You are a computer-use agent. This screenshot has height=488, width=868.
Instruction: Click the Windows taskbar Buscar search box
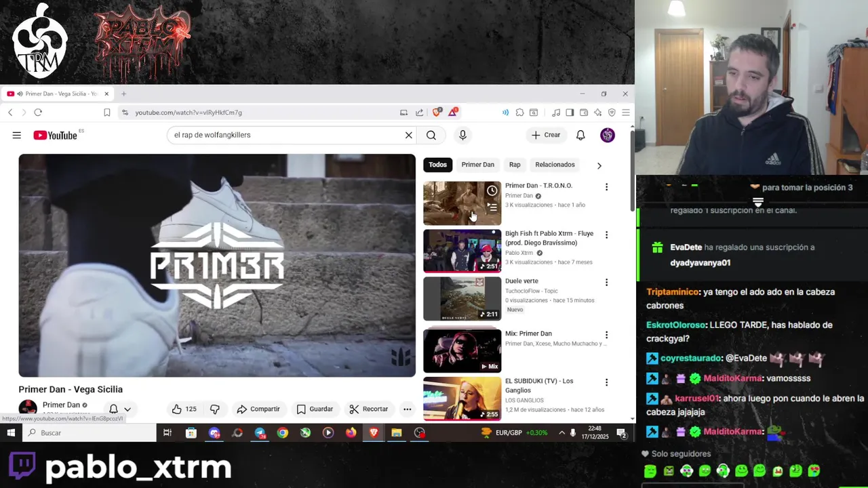(90, 432)
